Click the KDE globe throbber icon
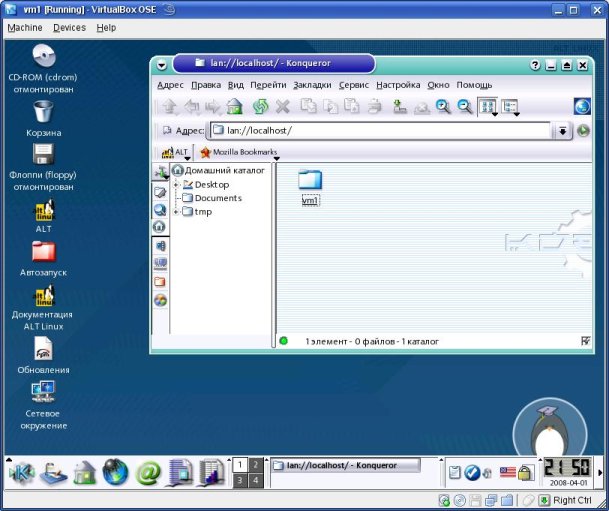The width and height of the screenshot is (609, 511). (582, 106)
